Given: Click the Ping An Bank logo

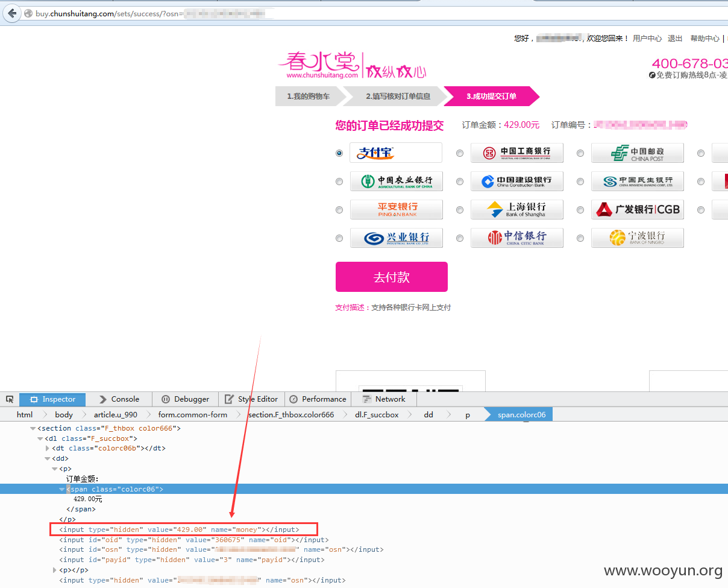Looking at the screenshot, I should 396,209.
